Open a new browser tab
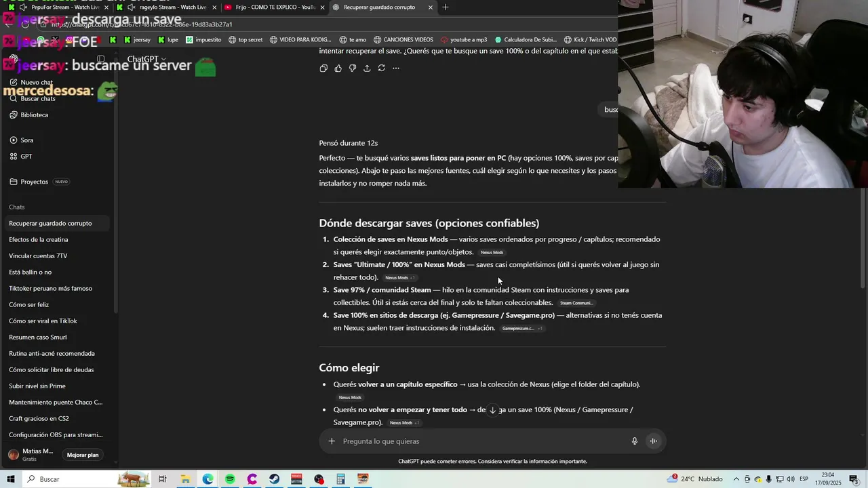This screenshot has width=868, height=488. click(x=446, y=7)
